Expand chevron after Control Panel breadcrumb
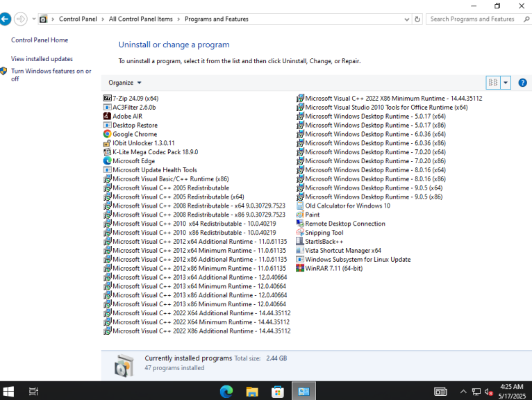The width and height of the screenshot is (532, 400). (103, 19)
